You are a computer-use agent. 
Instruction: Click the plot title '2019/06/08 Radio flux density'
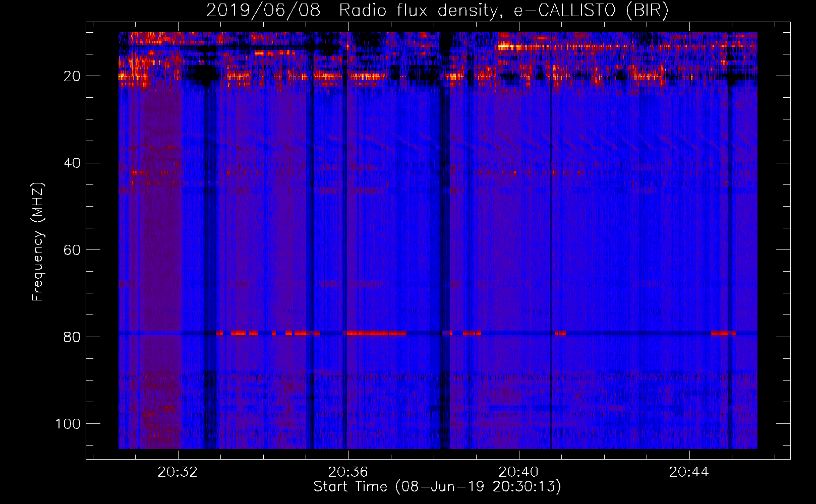tap(437, 11)
